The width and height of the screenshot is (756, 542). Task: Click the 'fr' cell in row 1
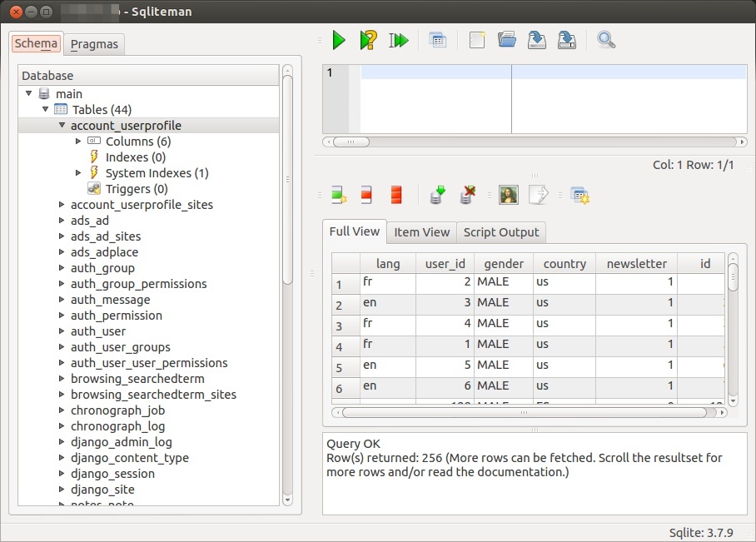pos(388,284)
